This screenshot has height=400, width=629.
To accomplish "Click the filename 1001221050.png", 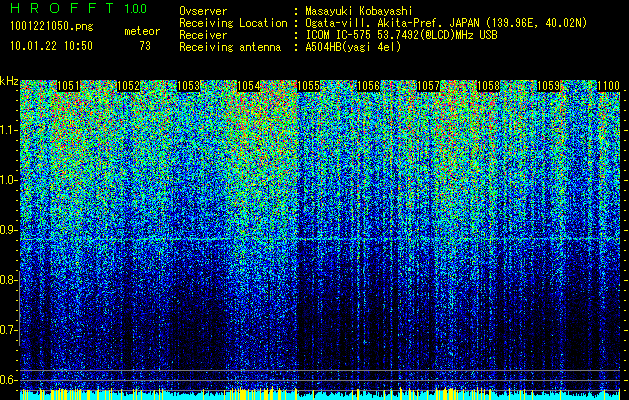I will point(51,27).
